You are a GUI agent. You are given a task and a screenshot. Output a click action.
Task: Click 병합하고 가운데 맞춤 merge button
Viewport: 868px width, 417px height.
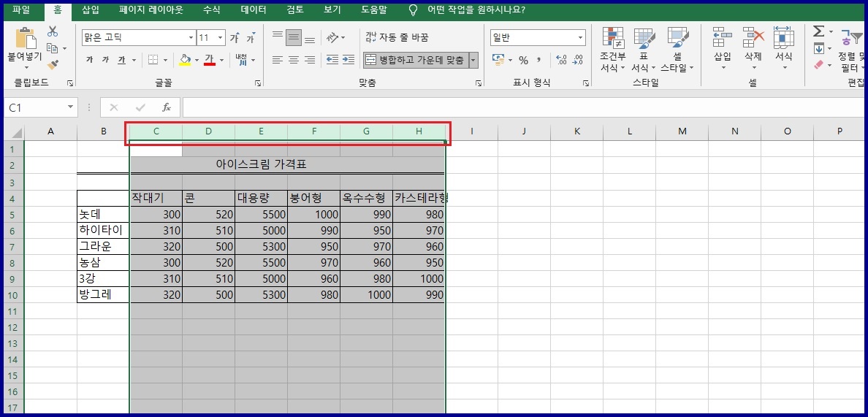pyautogui.click(x=416, y=60)
